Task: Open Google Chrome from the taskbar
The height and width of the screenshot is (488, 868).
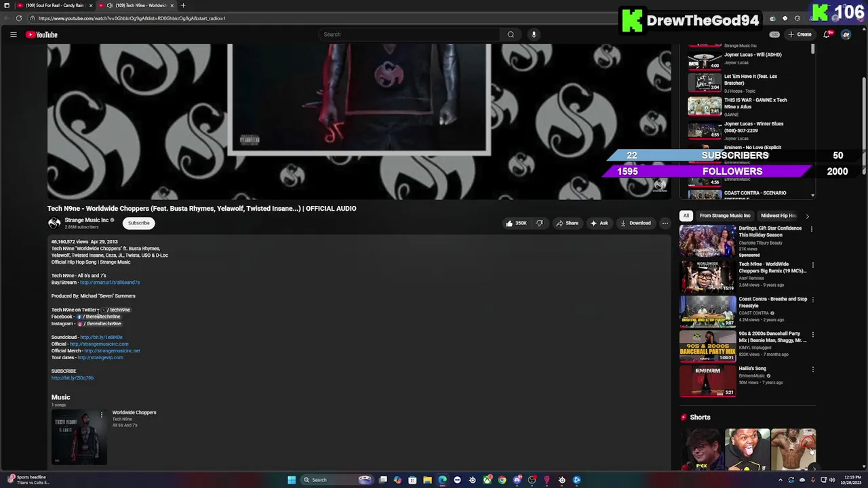Action: coord(502,480)
